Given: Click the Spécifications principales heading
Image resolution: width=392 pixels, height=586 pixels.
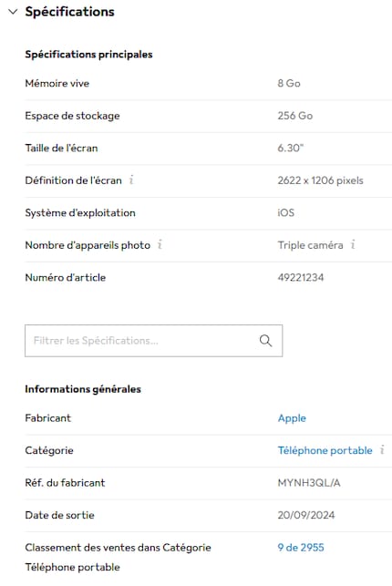Looking at the screenshot, I should 89,55.
